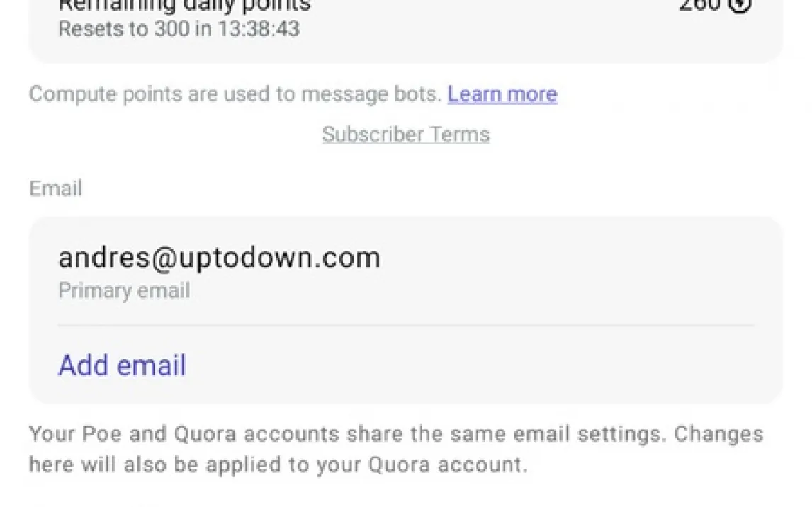Screen dimensions: 812x507
Task: Tap the Remaining daily points label
Action: click(x=184, y=6)
